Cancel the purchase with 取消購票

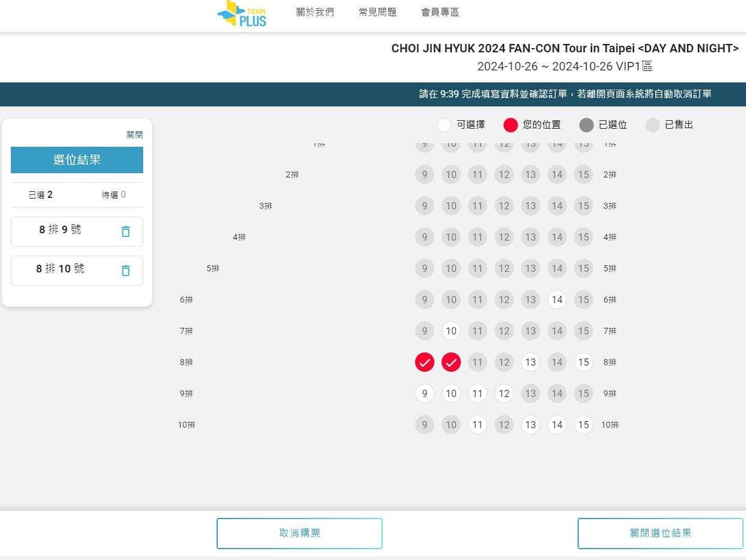[300, 534]
